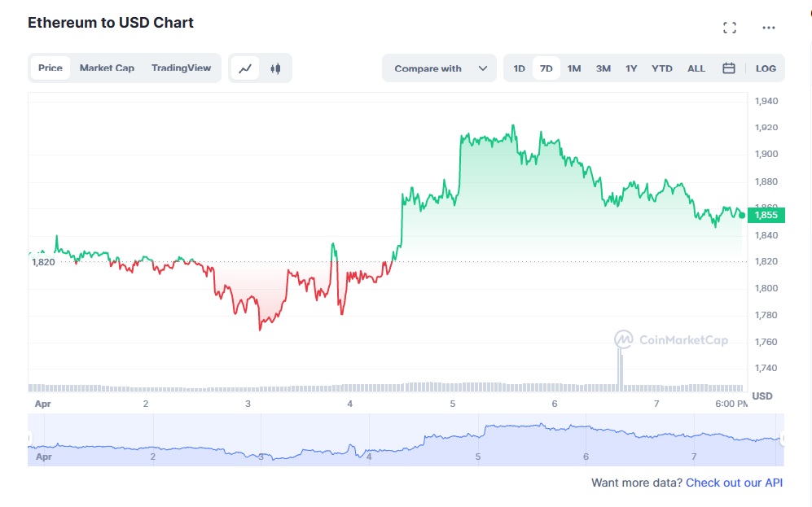Switch chart to candlestick view
812x507 pixels.
pyautogui.click(x=276, y=68)
